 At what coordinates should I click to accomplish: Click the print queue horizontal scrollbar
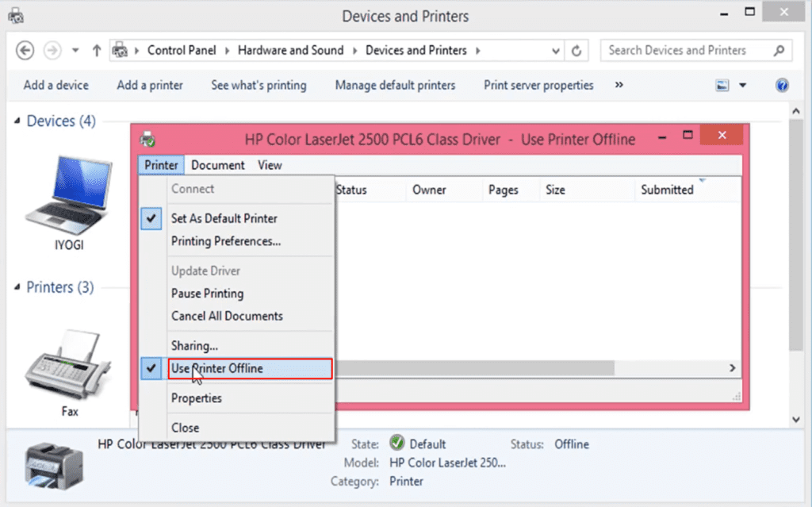pyautogui.click(x=474, y=368)
